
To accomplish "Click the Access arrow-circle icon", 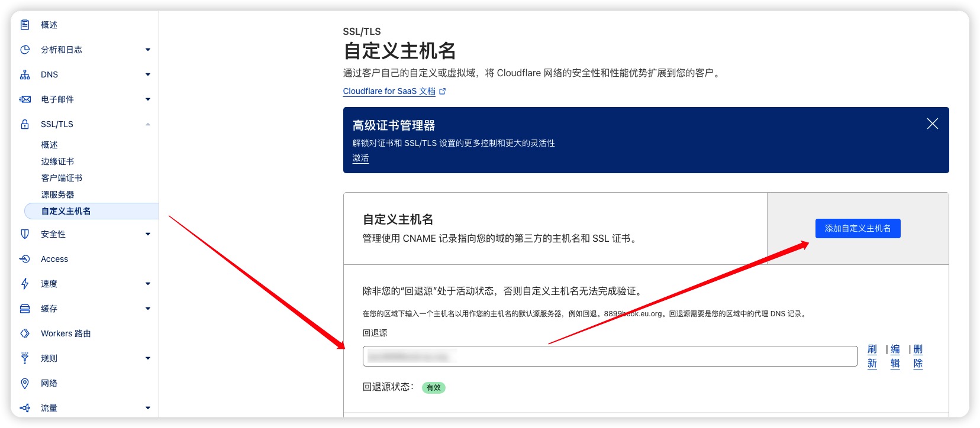I will tap(25, 259).
